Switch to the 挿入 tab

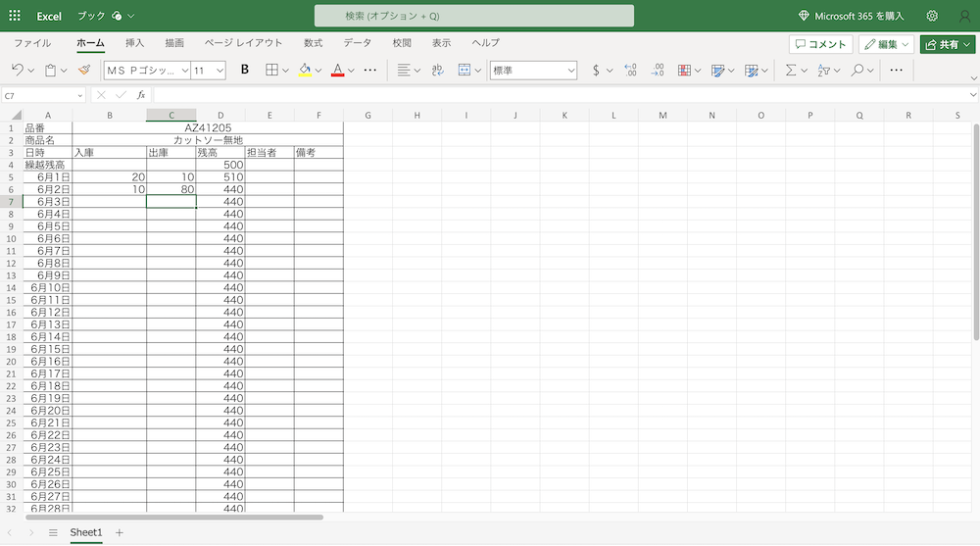click(x=135, y=43)
